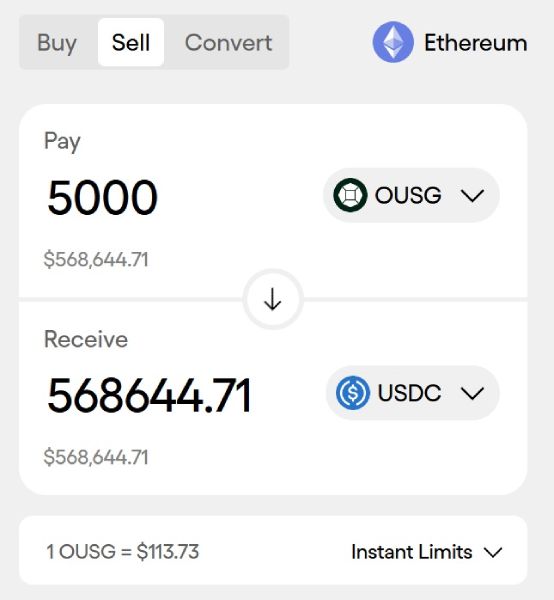Click the chevron next to OUSG
554x600 pixels.
coord(473,196)
